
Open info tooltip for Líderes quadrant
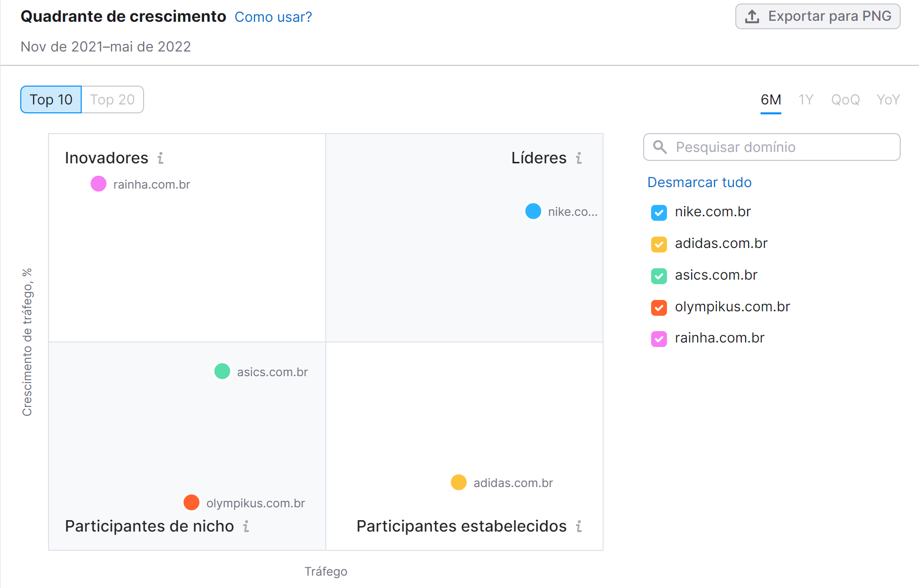[x=579, y=158]
